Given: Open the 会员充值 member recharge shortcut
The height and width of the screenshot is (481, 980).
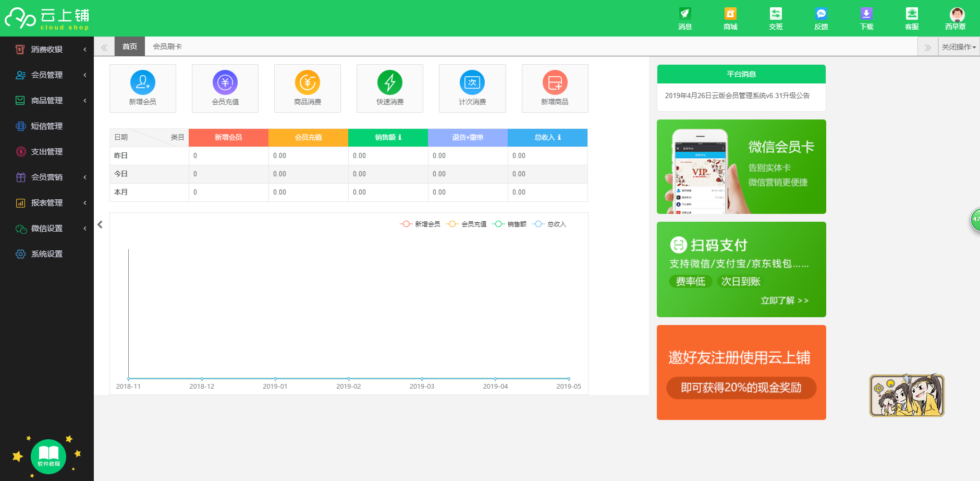Looking at the screenshot, I should click(x=225, y=88).
